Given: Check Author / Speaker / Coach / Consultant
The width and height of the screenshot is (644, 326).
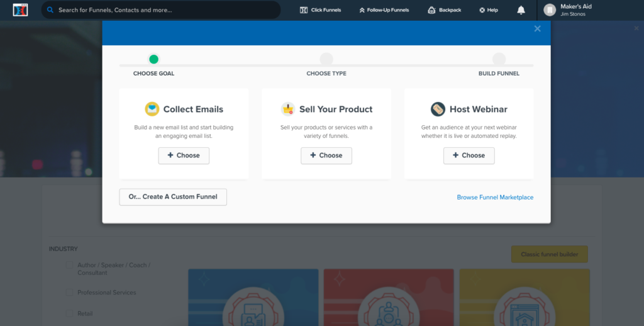Looking at the screenshot, I should tap(69, 265).
